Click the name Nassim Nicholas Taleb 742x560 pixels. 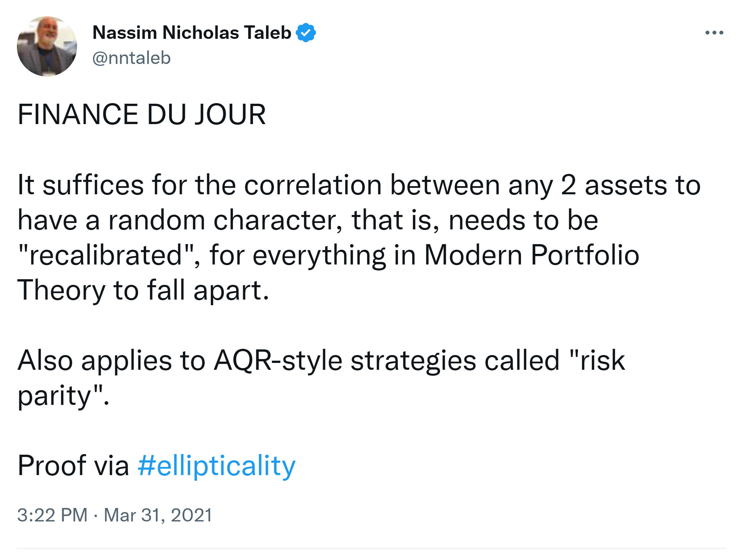pos(191,33)
